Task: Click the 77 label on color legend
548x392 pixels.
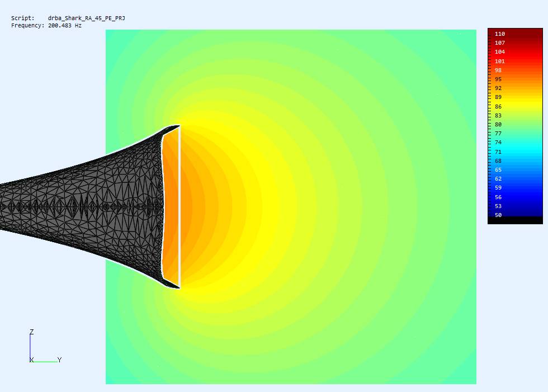Action: pyautogui.click(x=498, y=134)
